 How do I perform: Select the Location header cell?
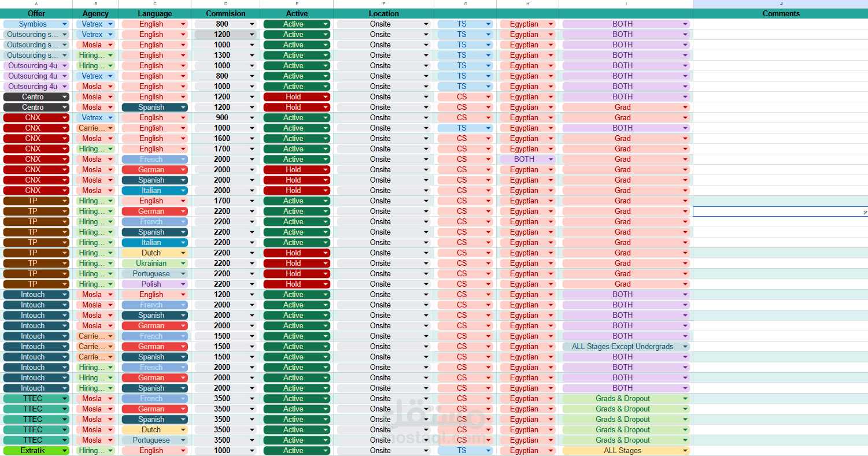click(383, 13)
